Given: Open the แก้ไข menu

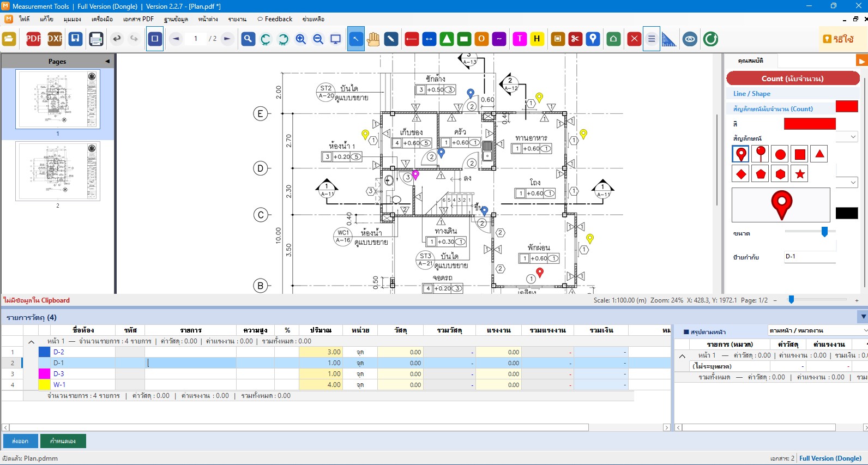Looking at the screenshot, I should click(x=46, y=19).
